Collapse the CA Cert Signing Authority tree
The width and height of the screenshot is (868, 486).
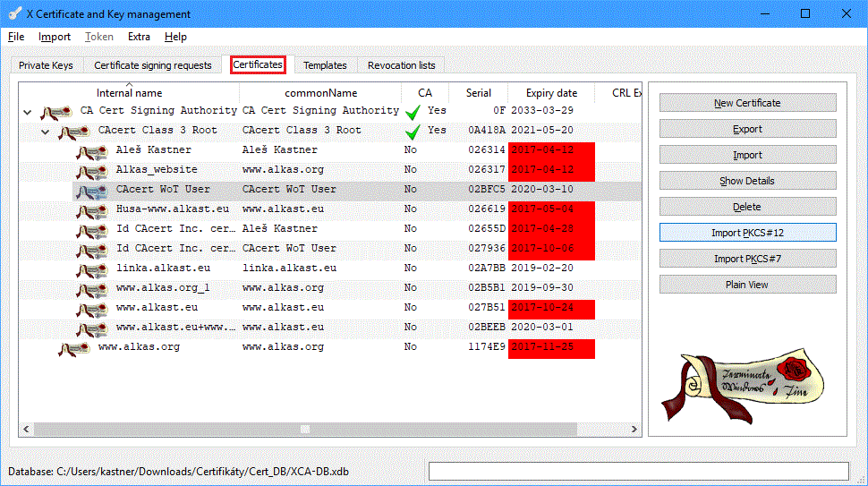coord(27,112)
